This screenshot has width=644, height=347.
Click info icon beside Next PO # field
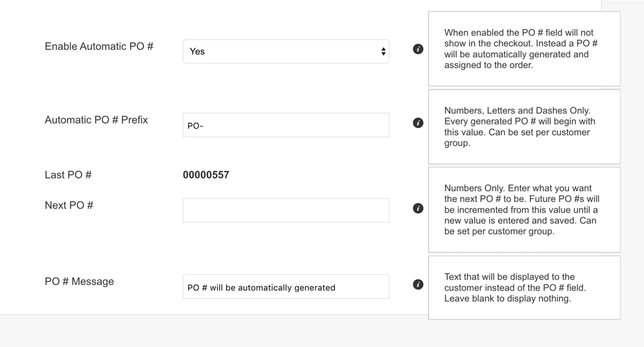pos(418,208)
